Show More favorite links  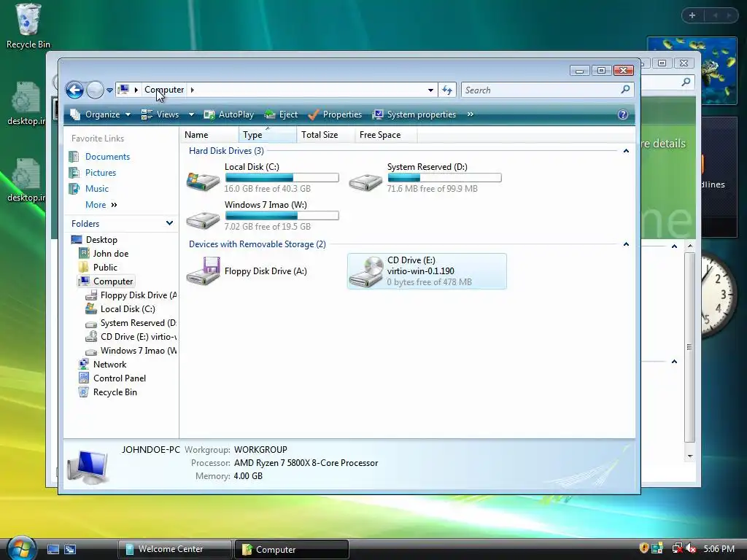101,205
